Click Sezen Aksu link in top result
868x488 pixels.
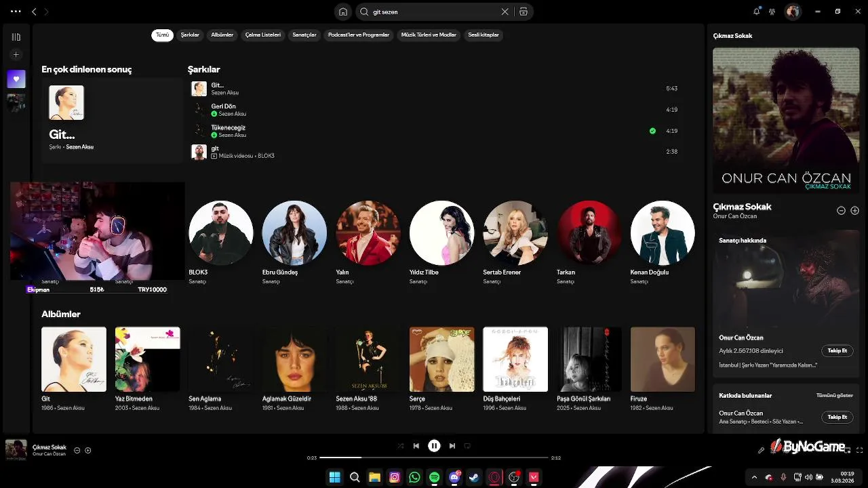pos(80,147)
